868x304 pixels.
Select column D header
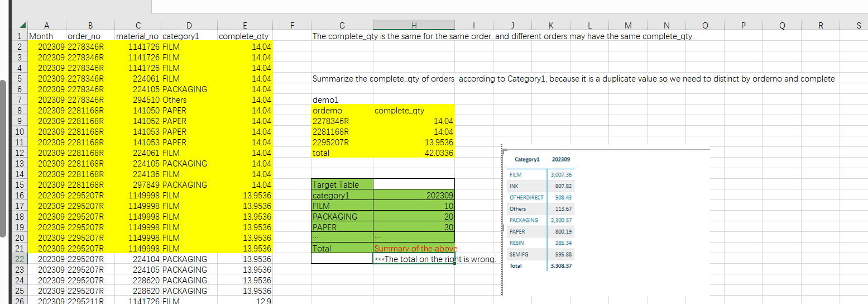click(189, 25)
